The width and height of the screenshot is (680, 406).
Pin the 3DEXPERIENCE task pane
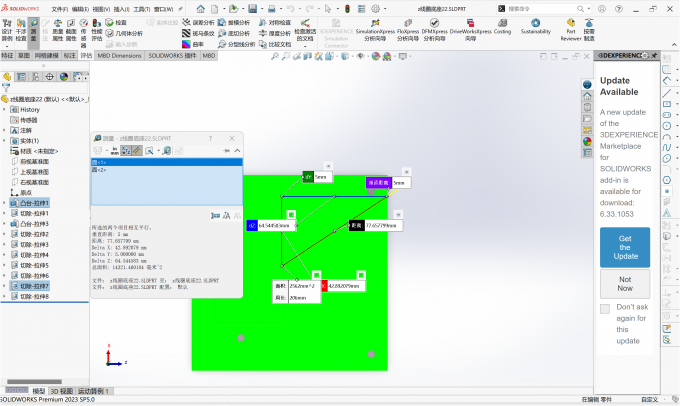(654, 56)
